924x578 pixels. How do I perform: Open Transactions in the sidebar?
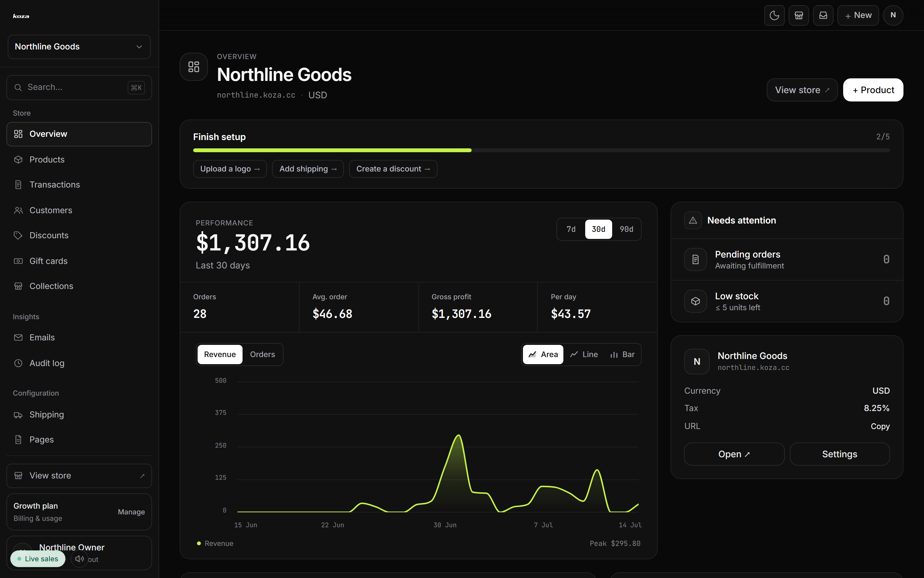79,185
